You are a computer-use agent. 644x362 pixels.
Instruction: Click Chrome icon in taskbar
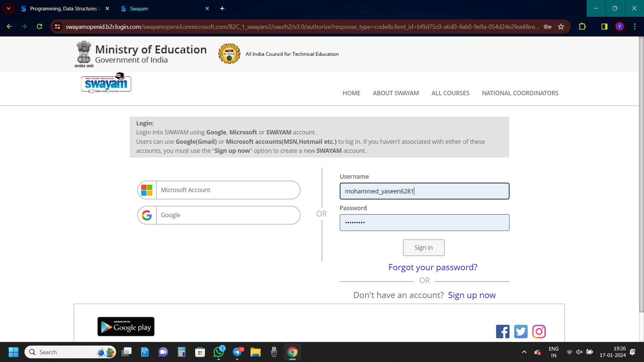coord(292,352)
